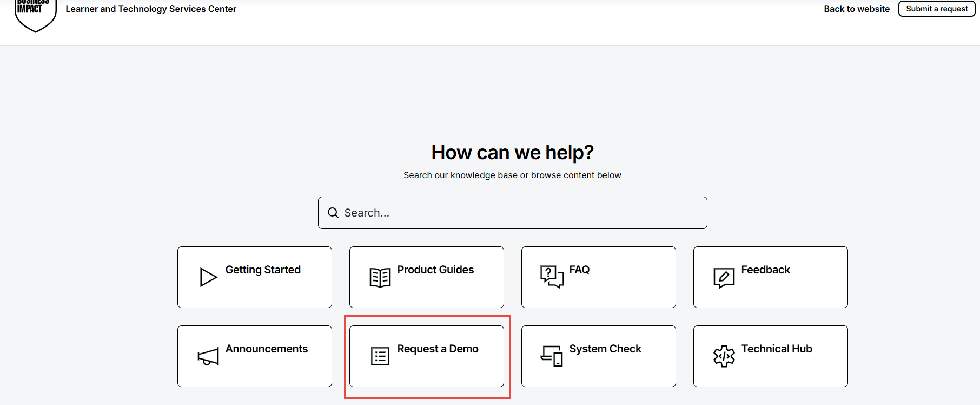This screenshot has height=405, width=980.
Task: Open the Technical Hub card title
Action: pos(777,349)
